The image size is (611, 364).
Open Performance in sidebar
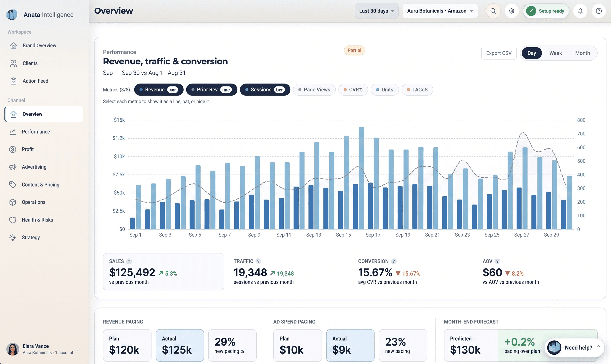[x=44, y=132]
